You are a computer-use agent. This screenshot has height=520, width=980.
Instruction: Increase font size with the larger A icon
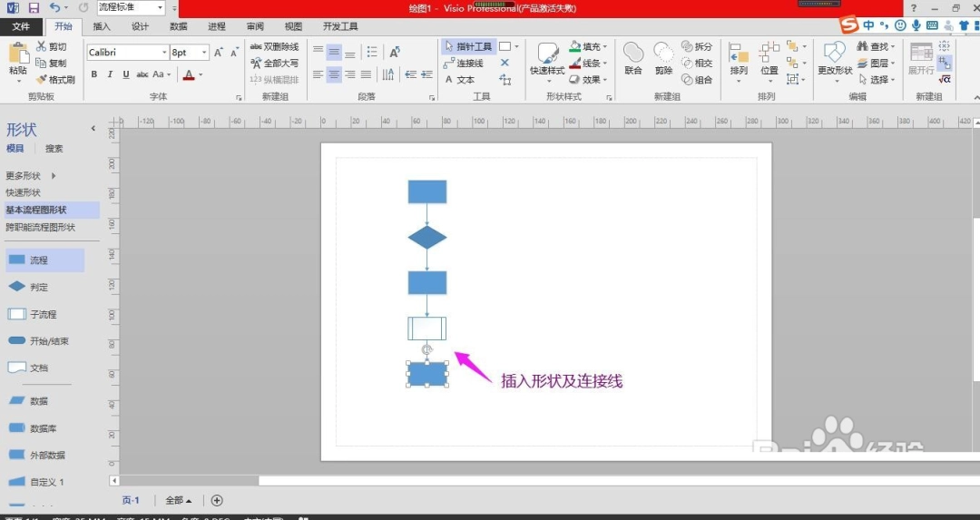(218, 53)
